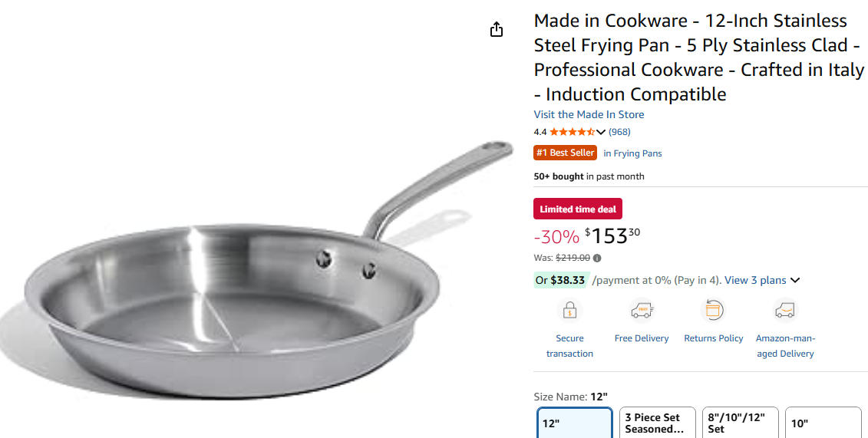
Task: Click the info icon beside Was price
Action: [598, 259]
